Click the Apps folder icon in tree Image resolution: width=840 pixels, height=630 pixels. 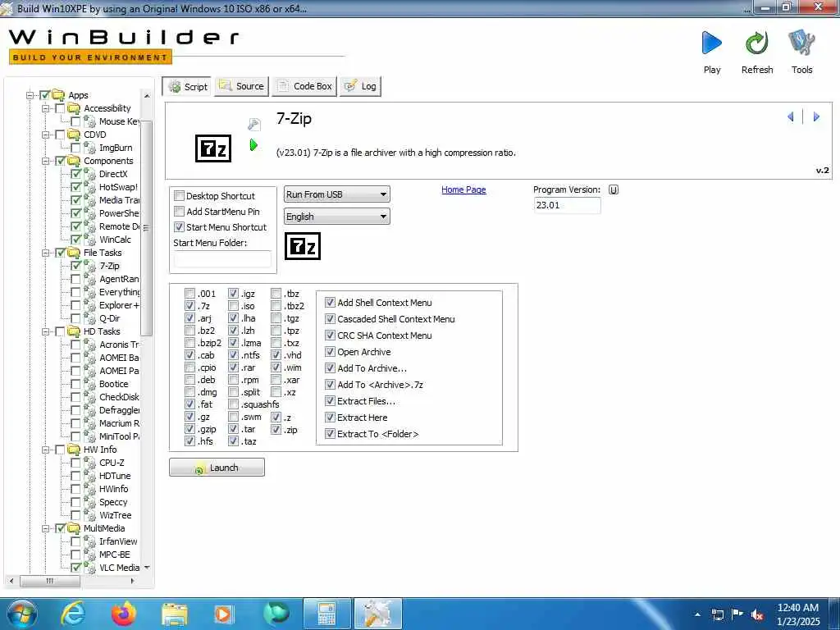point(58,95)
